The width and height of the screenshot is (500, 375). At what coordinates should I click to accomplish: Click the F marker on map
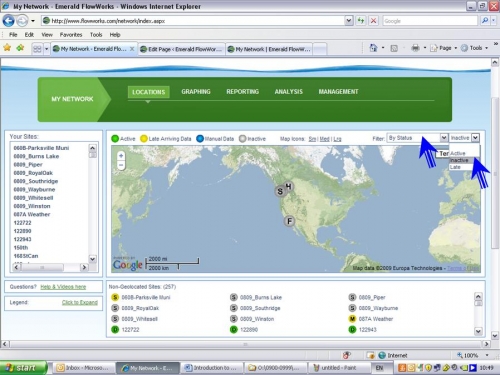tap(289, 221)
